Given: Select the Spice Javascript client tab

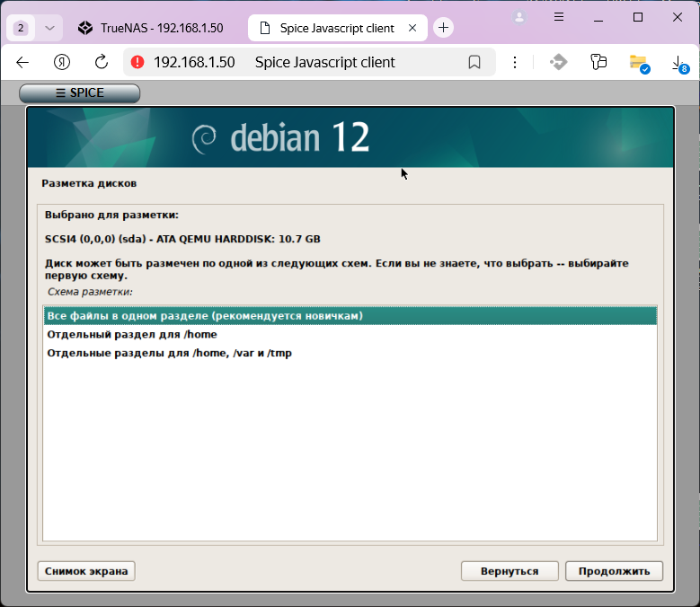Looking at the screenshot, I should pos(337,28).
